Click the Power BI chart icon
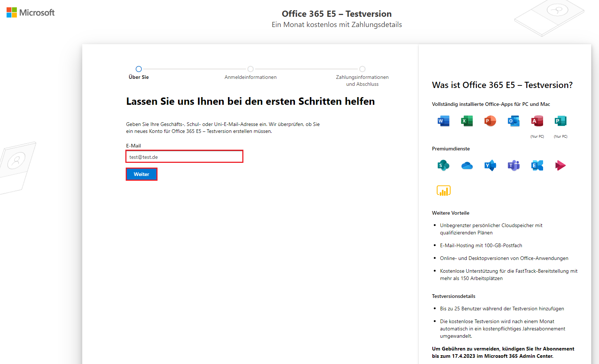The width and height of the screenshot is (599, 364). [443, 191]
